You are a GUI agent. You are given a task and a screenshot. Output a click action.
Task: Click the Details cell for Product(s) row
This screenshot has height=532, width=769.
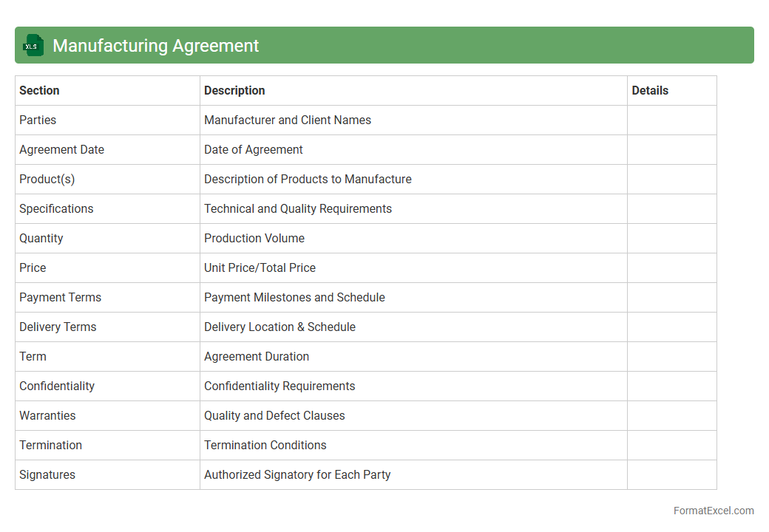tap(671, 180)
